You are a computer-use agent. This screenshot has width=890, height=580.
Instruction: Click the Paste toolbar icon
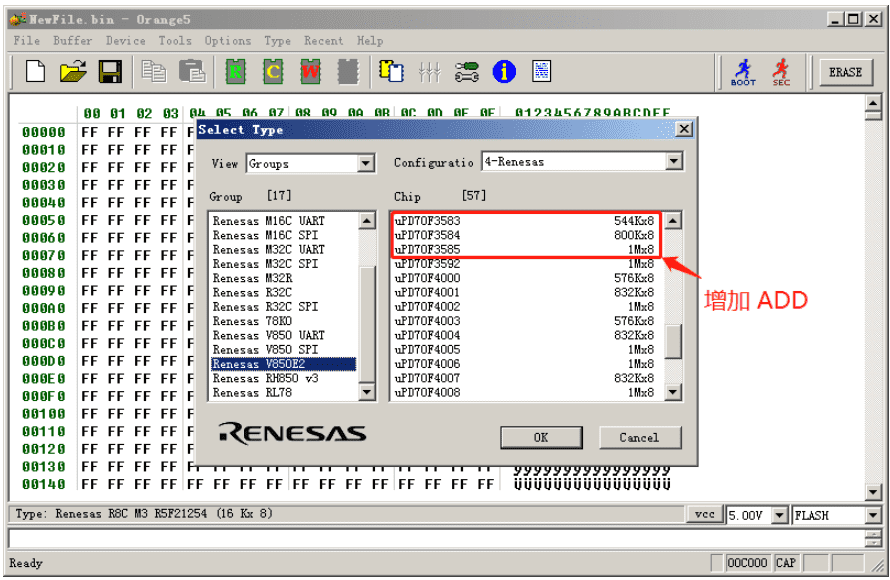192,72
